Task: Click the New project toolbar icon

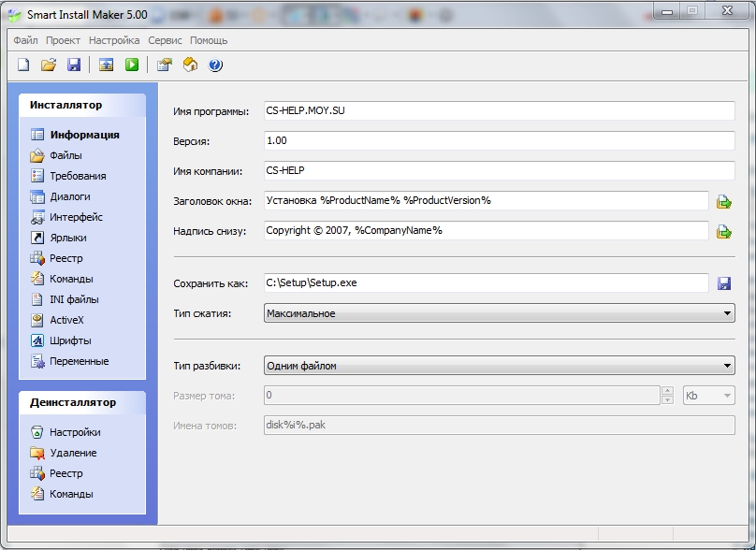Action: (x=23, y=65)
